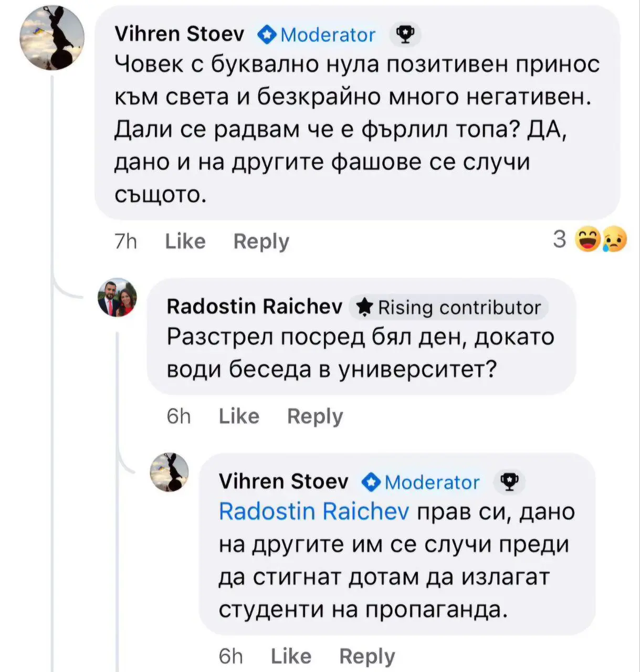This screenshot has width=640, height=672.
Task: Click the trophy badge beside the top Vihren Stoev name
Action: (405, 35)
